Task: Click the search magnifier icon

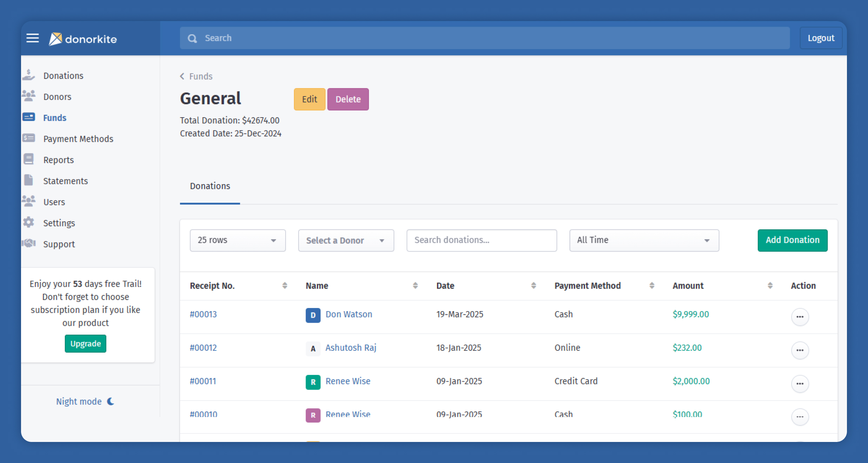Action: coord(192,38)
